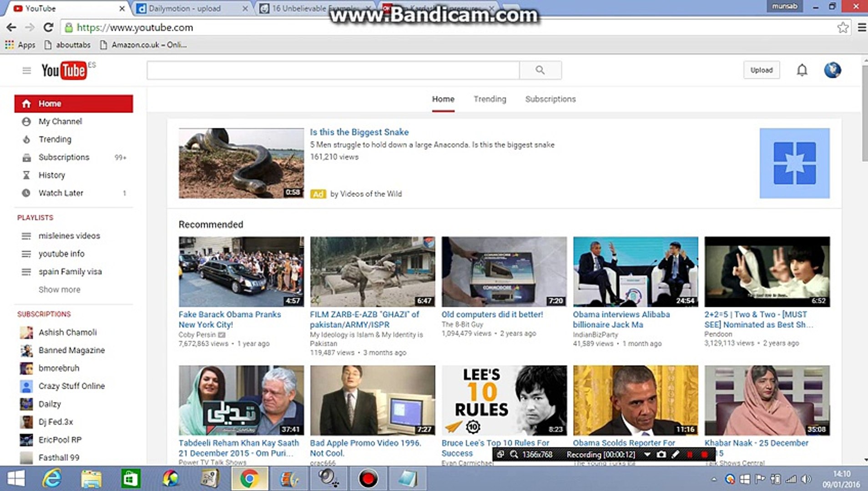Screen dimensions: 868x491
Task: Open sidebar Subscriptions with 99+ badge
Action: click(74, 157)
